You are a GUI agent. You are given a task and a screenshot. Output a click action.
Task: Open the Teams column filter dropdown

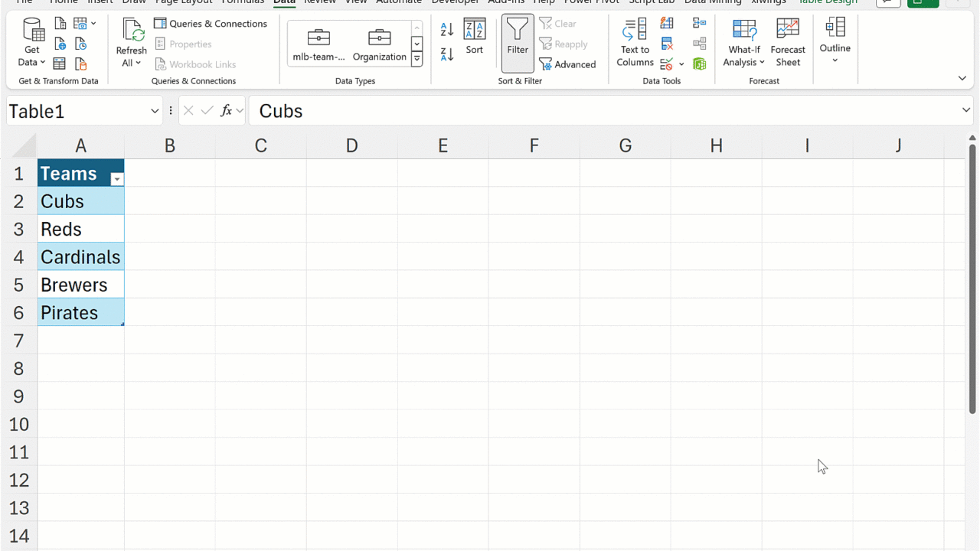pyautogui.click(x=116, y=179)
